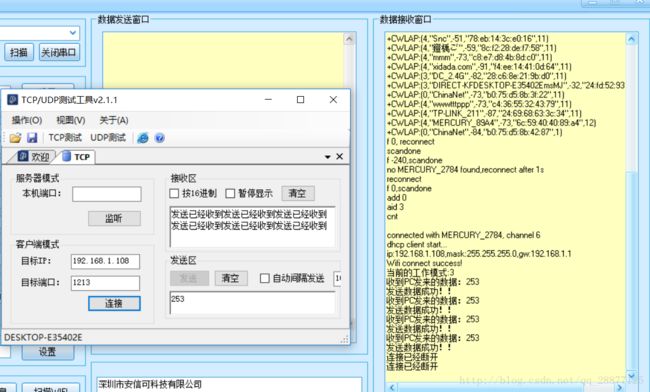Minimize the TCP/UDP测试工具 window
Screen dimensions: 650x392
coord(268,99)
